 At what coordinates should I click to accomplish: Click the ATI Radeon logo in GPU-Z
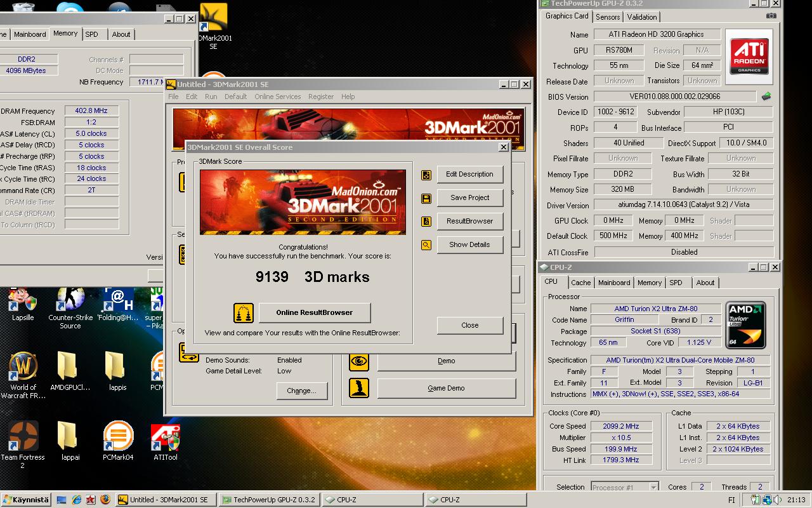pos(749,56)
